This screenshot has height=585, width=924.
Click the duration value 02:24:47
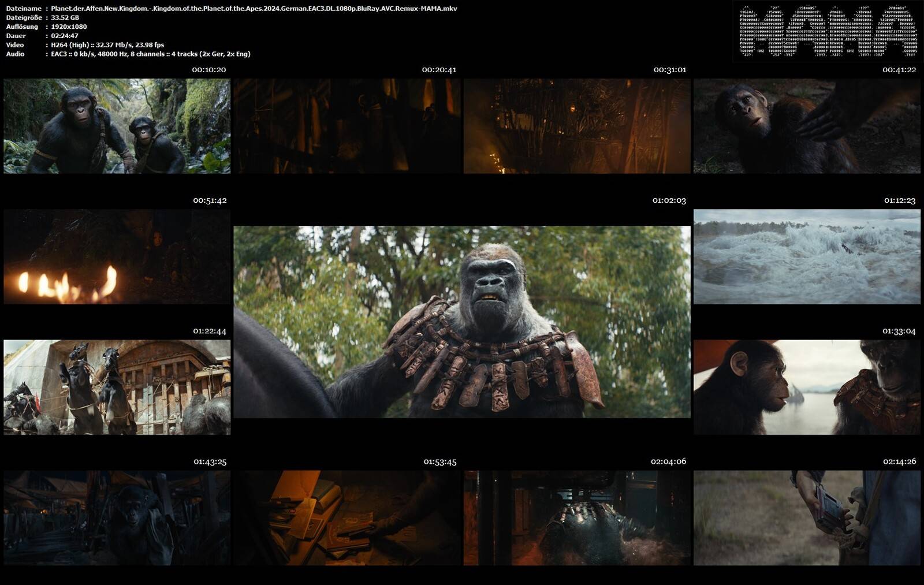point(65,36)
